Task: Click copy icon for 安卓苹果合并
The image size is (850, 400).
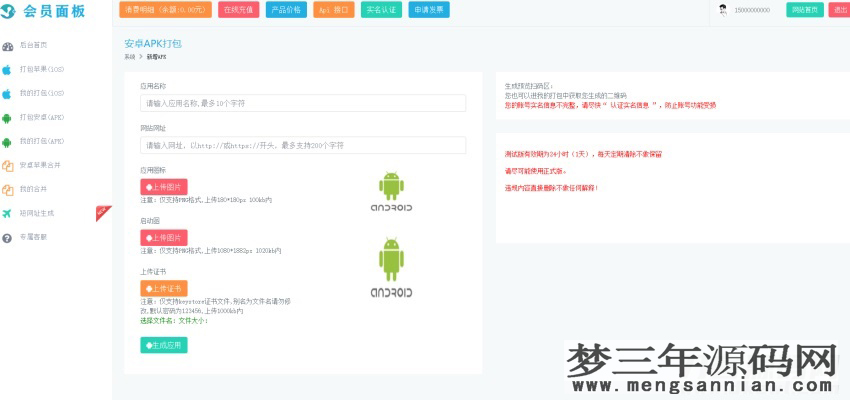Action: (x=7, y=166)
